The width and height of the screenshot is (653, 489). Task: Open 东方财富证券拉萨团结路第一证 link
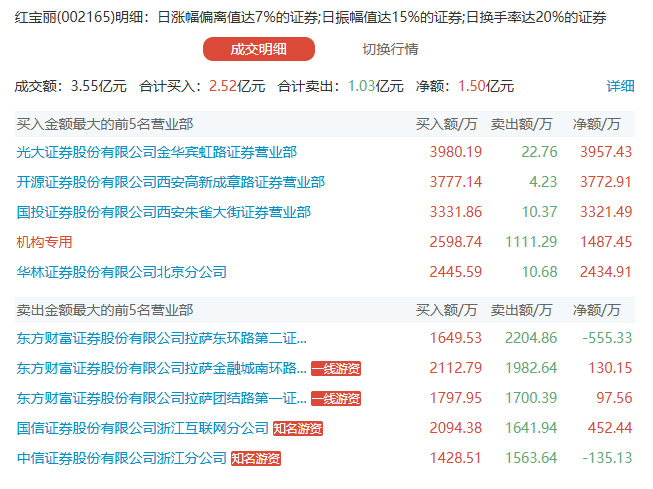click(162, 398)
